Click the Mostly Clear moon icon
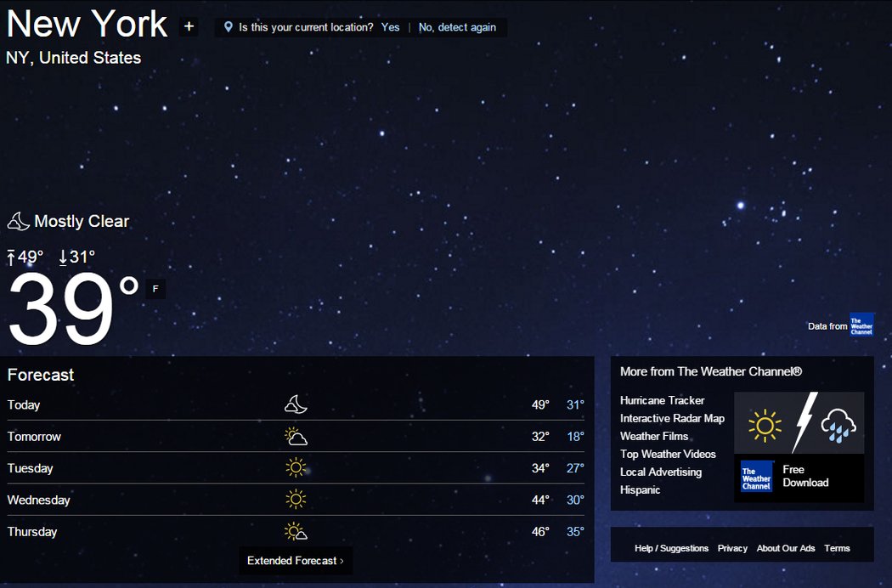The image size is (892, 588). pos(18,222)
